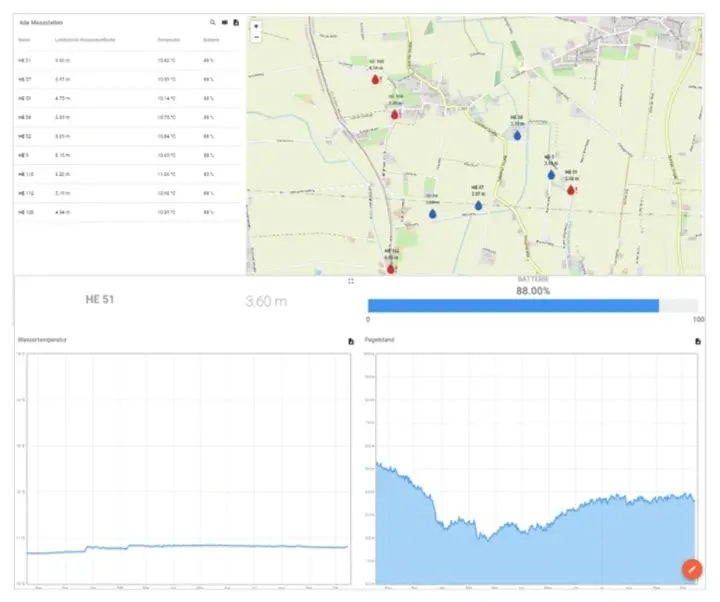Select the HE 51 table row
720x602 pixels.
pos(129,60)
